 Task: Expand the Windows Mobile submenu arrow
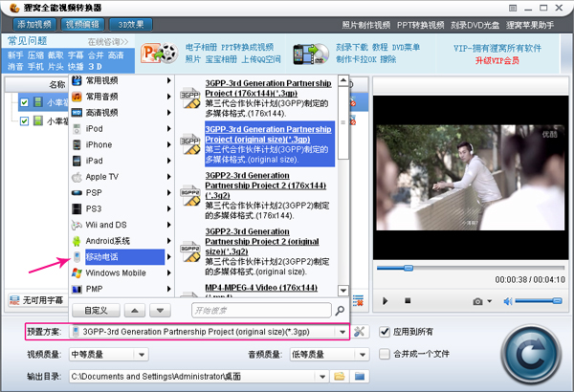tap(168, 273)
